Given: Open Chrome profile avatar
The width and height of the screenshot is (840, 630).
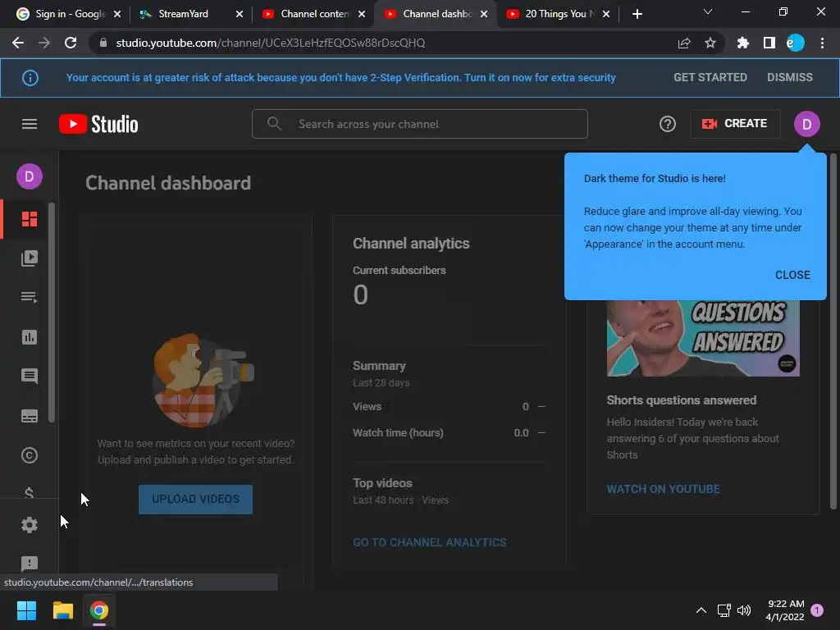Looking at the screenshot, I should (795, 43).
